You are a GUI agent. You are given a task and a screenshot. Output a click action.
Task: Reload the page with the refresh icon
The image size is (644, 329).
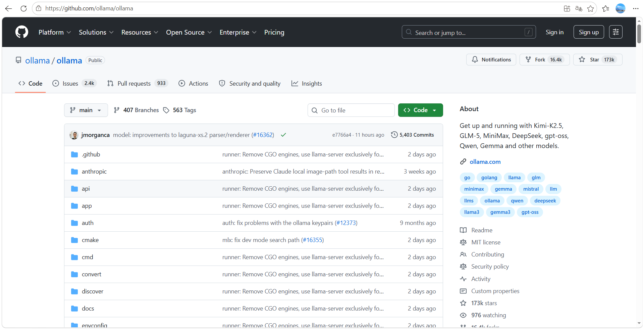(x=23, y=8)
